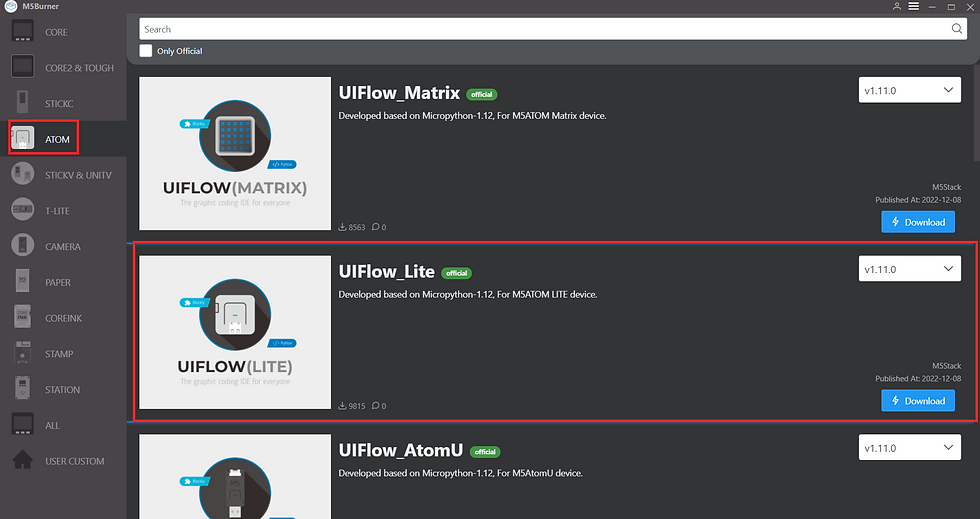Select the COREINK device icon
This screenshot has width=980, height=519.
[x=22, y=316]
